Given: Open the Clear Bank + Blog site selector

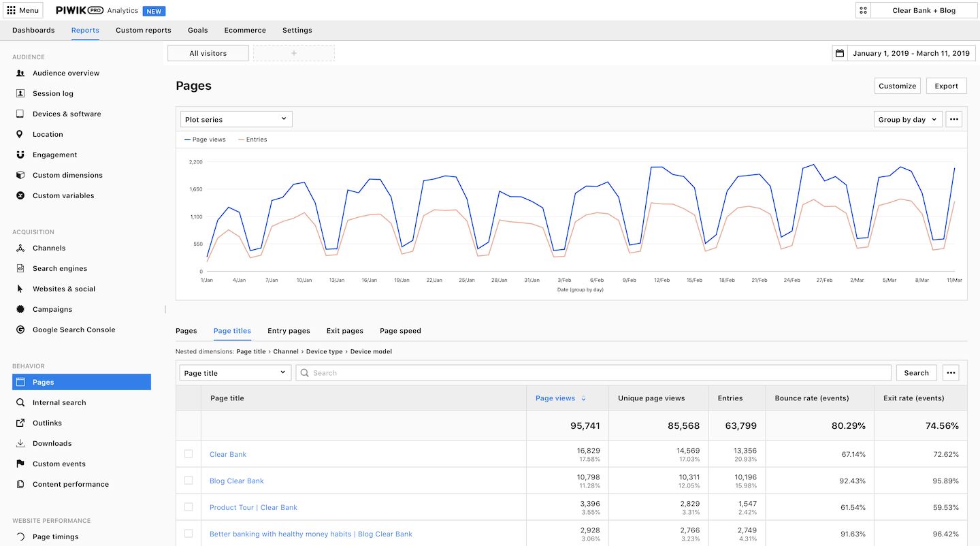Looking at the screenshot, I should tap(924, 10).
